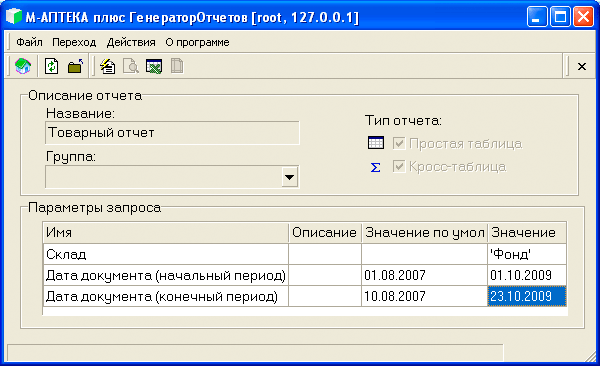The width and height of the screenshot is (600, 366).
Task: Close the M-АПТЕКА window
Action: point(583,17)
